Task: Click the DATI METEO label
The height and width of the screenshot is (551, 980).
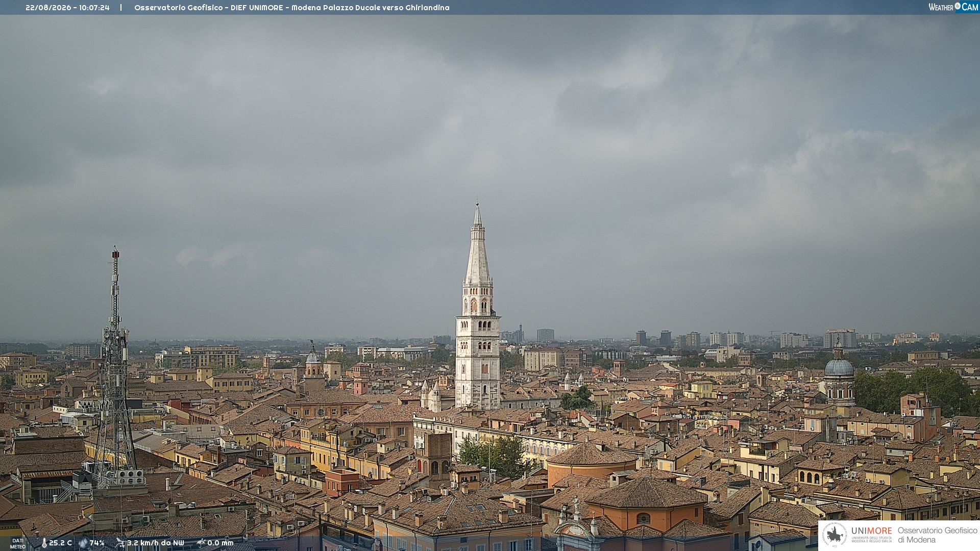Action: click(18, 544)
